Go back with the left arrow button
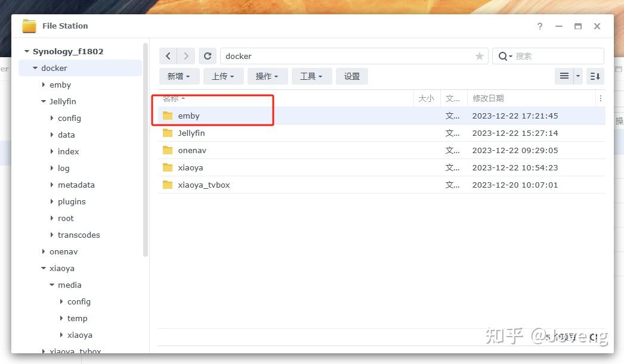624x364 pixels. coord(168,56)
